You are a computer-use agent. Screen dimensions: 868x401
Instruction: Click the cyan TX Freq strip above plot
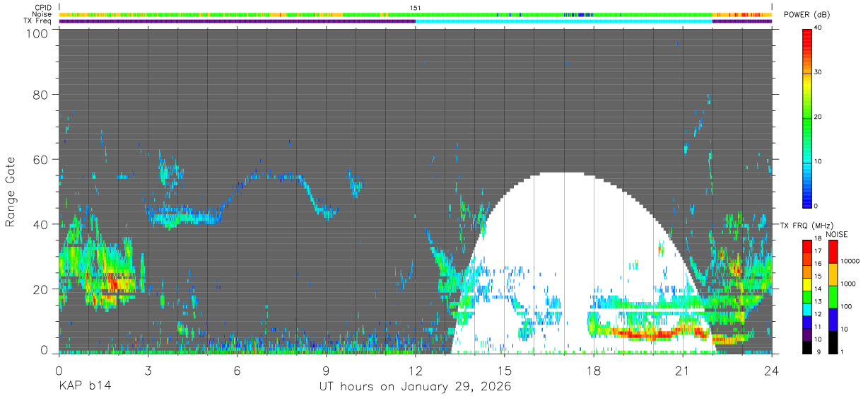tap(563, 21)
